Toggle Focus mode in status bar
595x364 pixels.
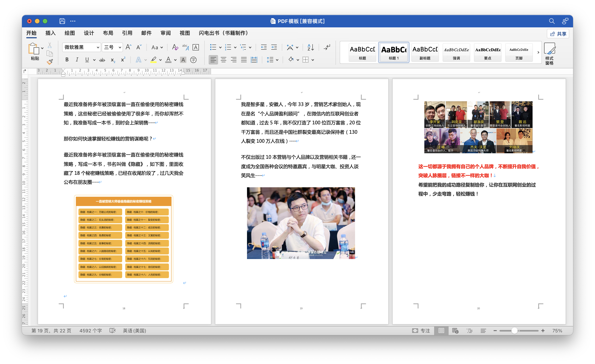421,330
